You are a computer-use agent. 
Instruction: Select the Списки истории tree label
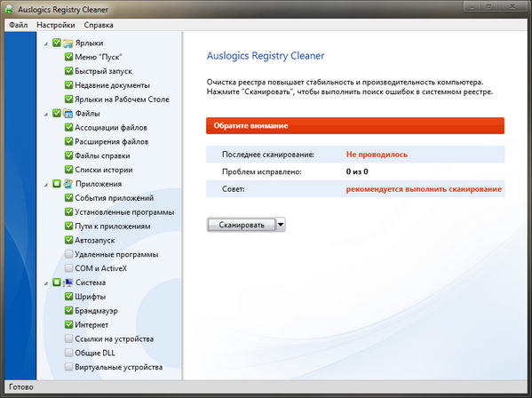tap(104, 170)
